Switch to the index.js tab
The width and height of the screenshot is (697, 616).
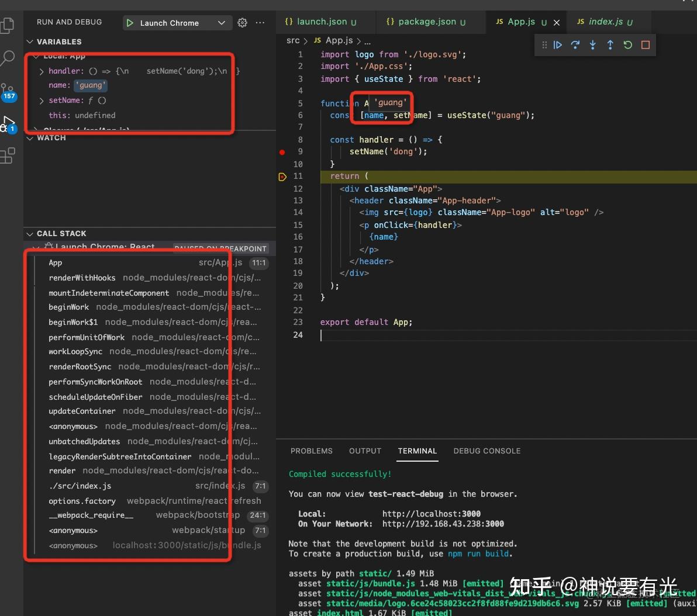(609, 22)
